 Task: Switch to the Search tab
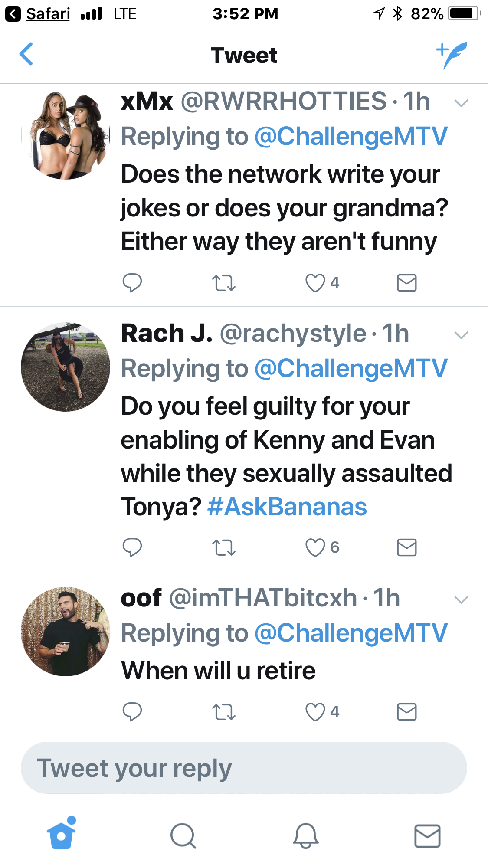(183, 835)
